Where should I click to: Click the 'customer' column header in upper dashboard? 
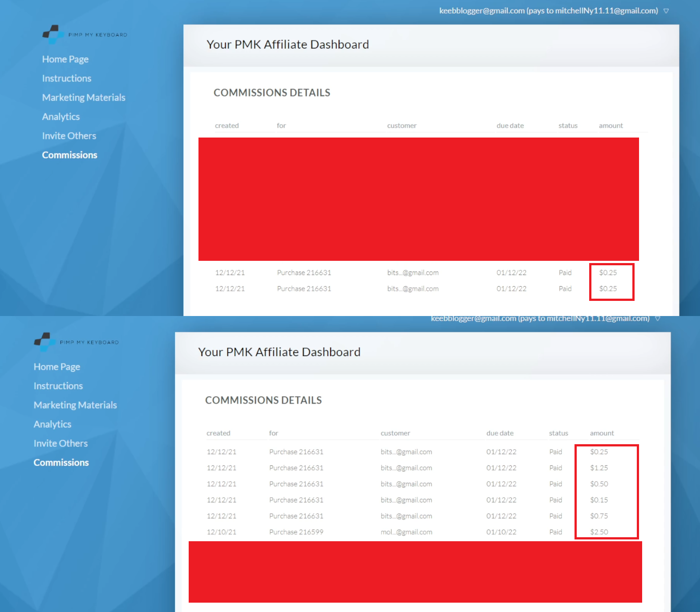402,126
